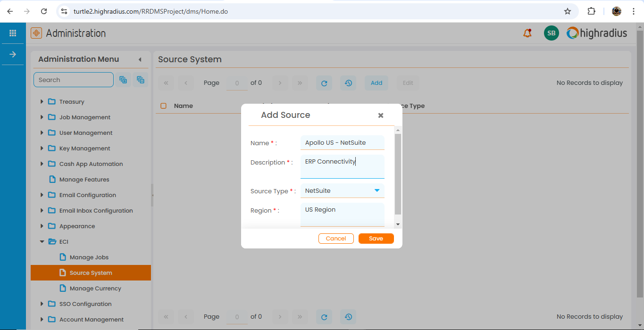The width and height of the screenshot is (644, 330).
Task: Click the bottom history reset icon
Action: (348, 317)
